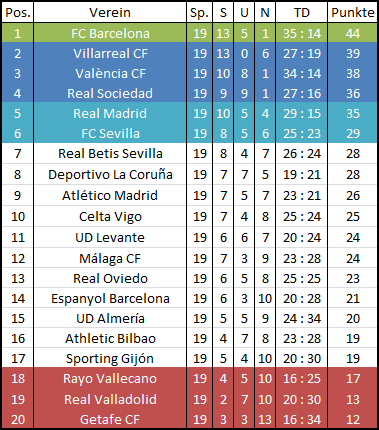
Task: Select the Villarreal CF team name
Action: pos(110,53)
